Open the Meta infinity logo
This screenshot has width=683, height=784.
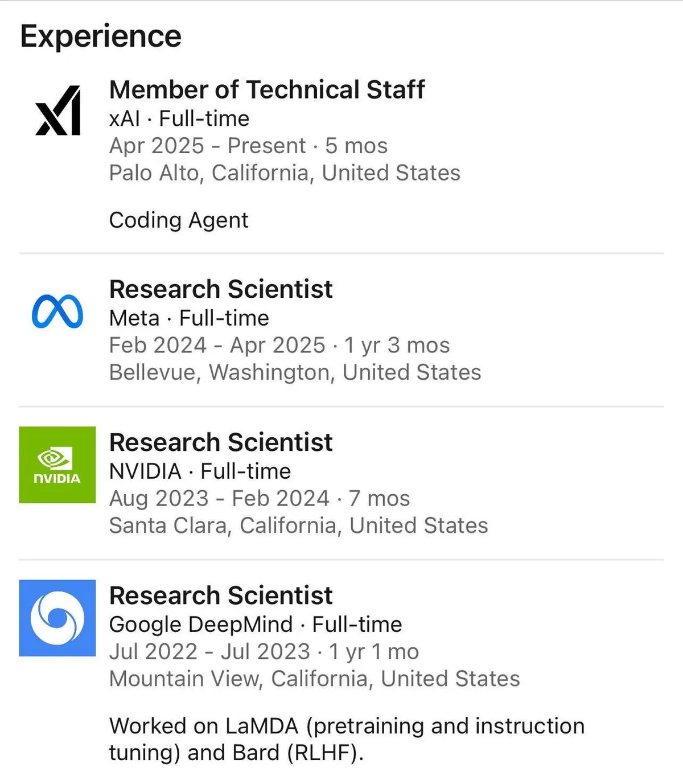click(x=57, y=312)
